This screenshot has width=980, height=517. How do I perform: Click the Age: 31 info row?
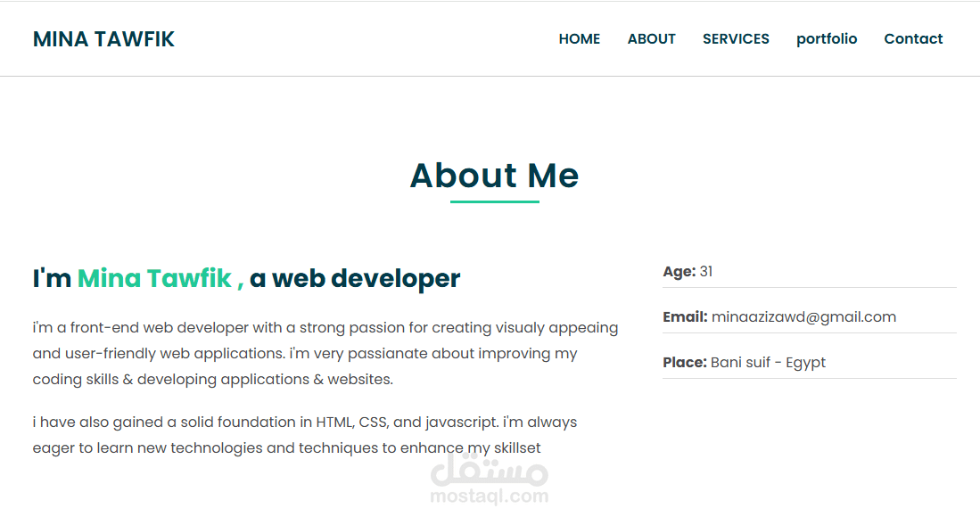coord(810,272)
